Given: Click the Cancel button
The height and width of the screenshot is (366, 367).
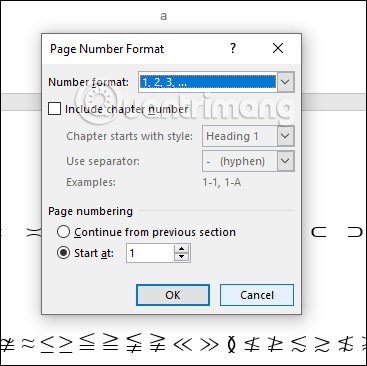Looking at the screenshot, I should [257, 295].
